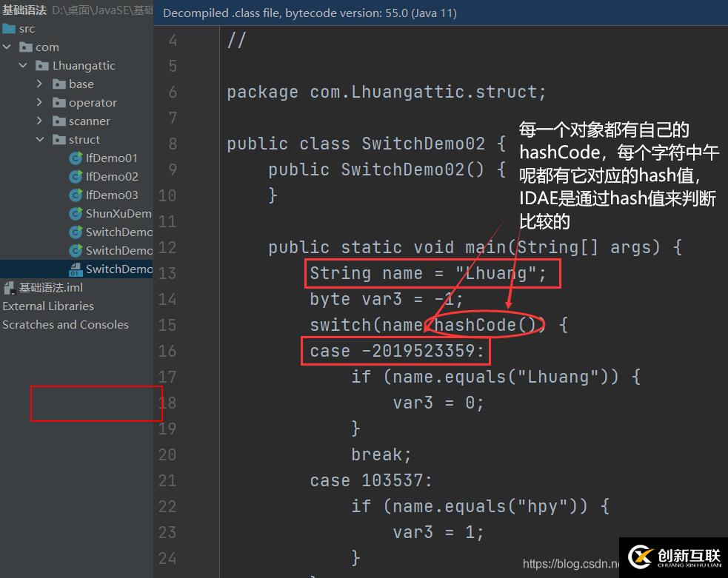Click the scanner package folder icon
This screenshot has height=578, width=728.
pos(61,121)
